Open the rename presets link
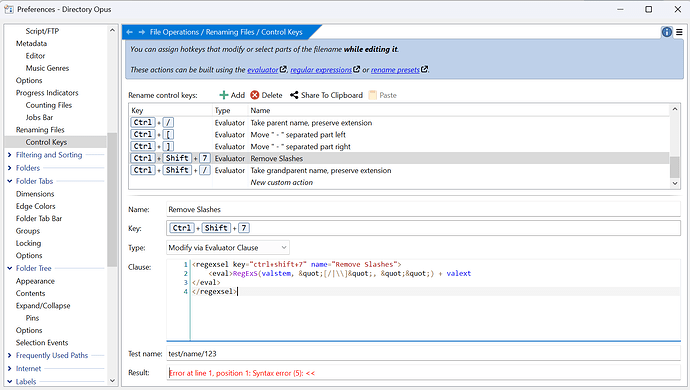Viewport: 690px width, 390px height. [x=395, y=70]
